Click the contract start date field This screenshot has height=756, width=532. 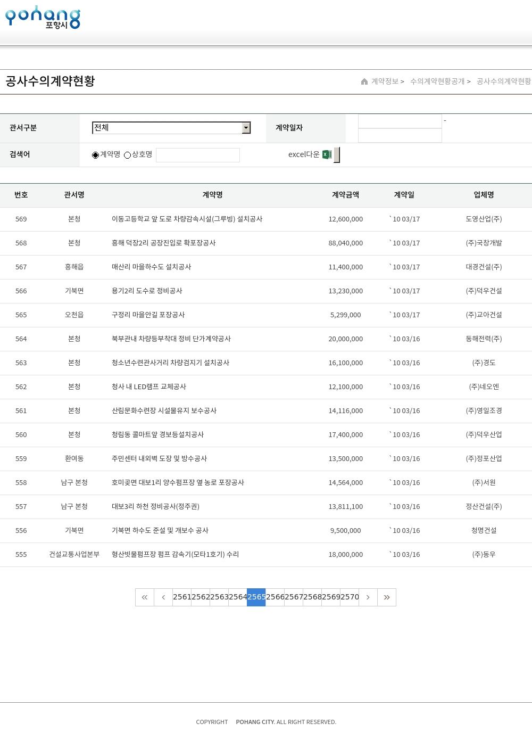coord(400,121)
